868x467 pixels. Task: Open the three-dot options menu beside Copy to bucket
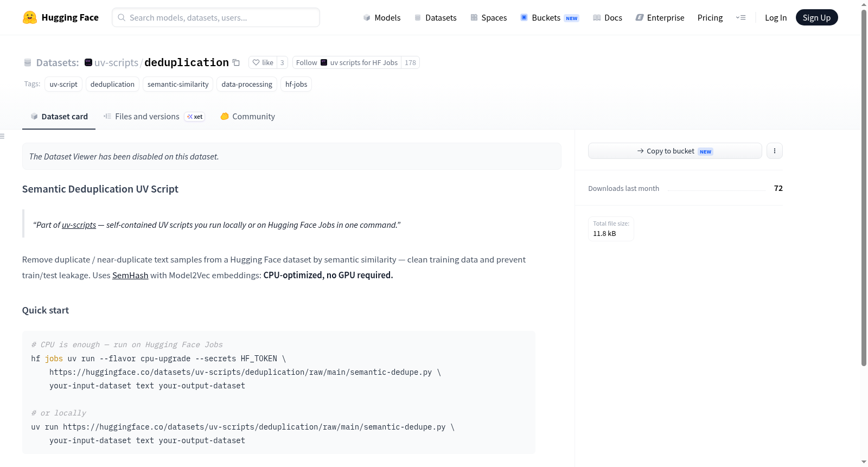click(775, 151)
